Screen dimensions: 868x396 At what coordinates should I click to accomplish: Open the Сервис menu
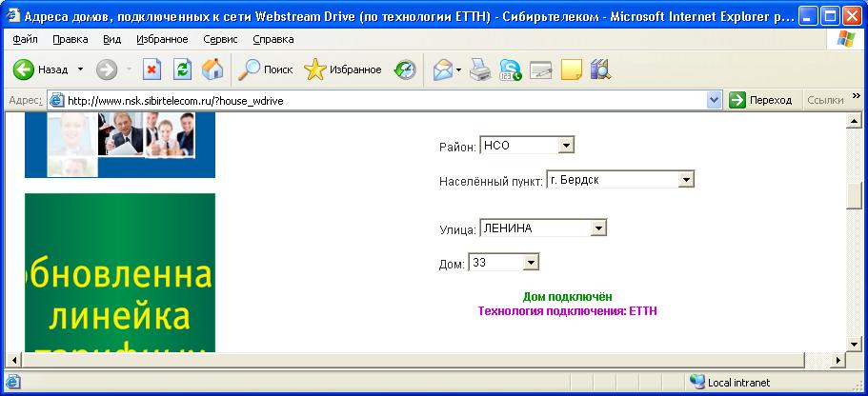[x=220, y=39]
